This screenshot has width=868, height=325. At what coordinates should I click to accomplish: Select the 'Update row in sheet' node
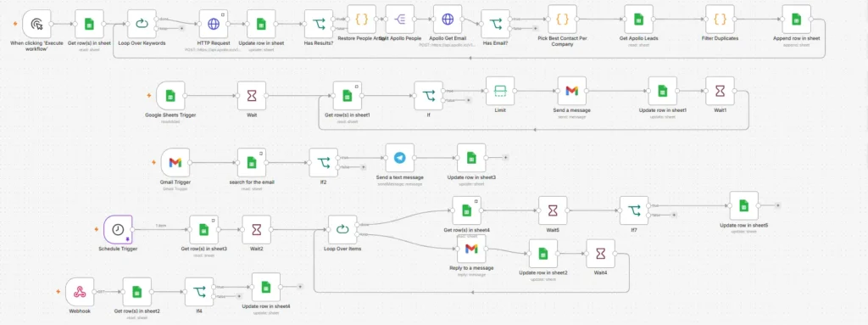[x=261, y=24]
